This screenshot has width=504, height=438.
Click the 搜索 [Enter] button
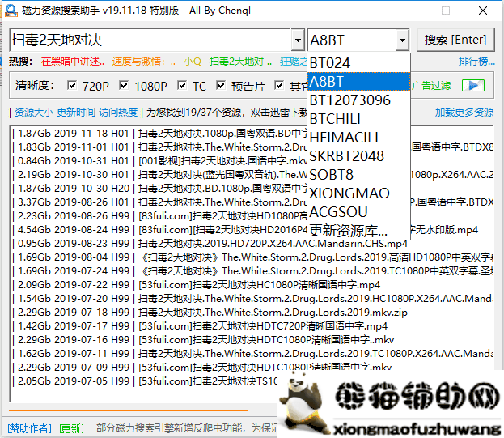(x=455, y=40)
